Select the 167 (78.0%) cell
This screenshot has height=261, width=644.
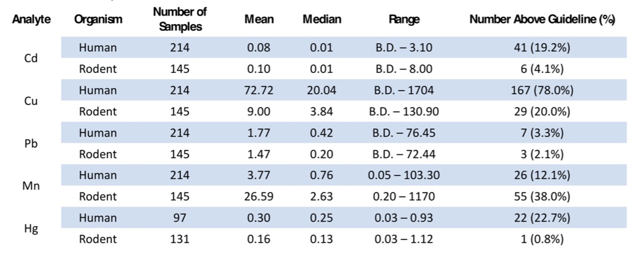pyautogui.click(x=543, y=91)
